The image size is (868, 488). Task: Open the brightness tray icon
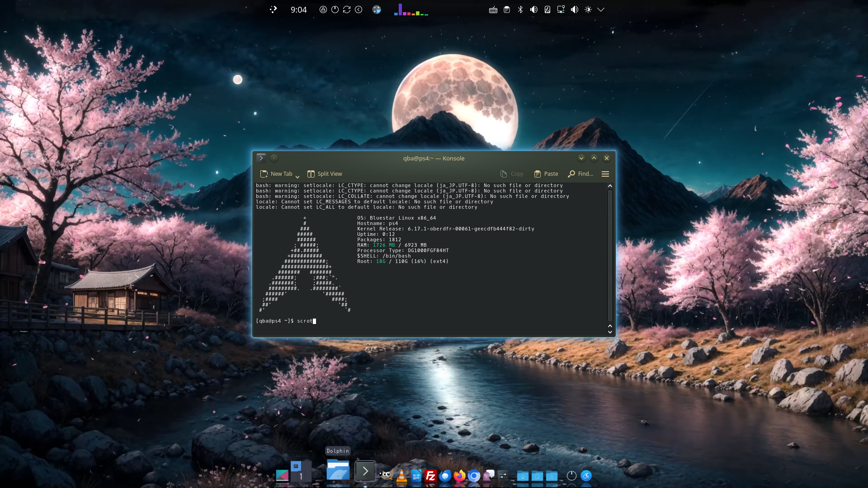(588, 9)
